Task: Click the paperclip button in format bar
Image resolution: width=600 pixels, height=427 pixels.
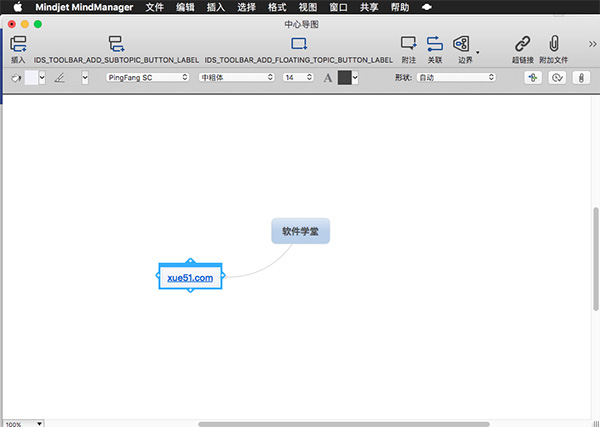Action: [x=581, y=78]
